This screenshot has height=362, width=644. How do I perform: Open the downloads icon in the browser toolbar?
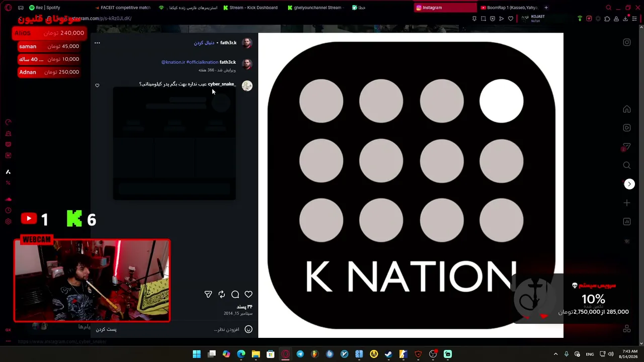point(625,19)
